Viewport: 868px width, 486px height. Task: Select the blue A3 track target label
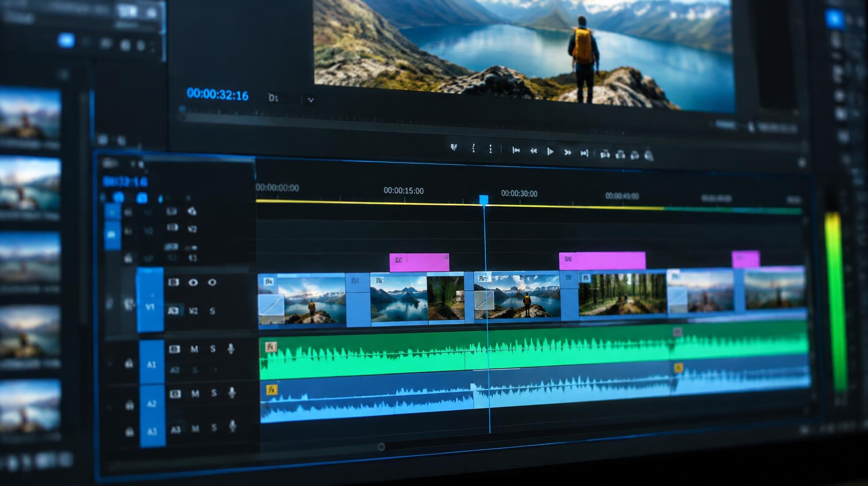pos(152,432)
